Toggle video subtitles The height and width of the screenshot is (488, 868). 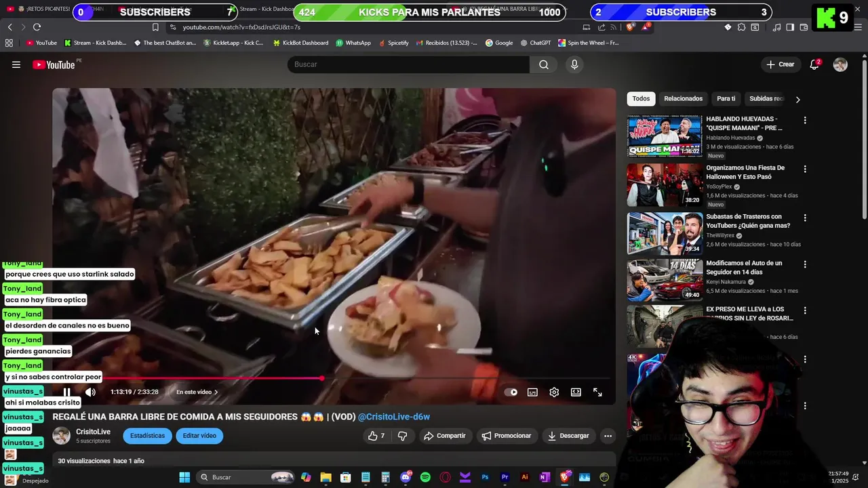coord(532,392)
